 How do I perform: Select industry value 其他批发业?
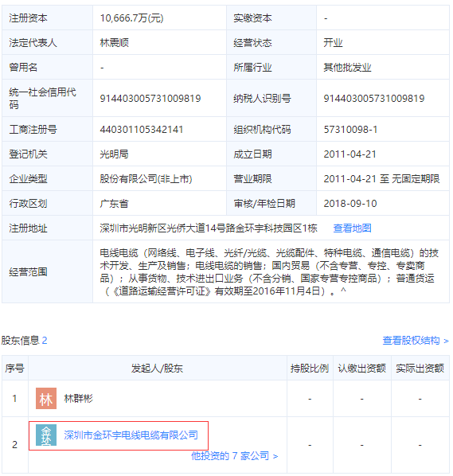click(x=347, y=68)
